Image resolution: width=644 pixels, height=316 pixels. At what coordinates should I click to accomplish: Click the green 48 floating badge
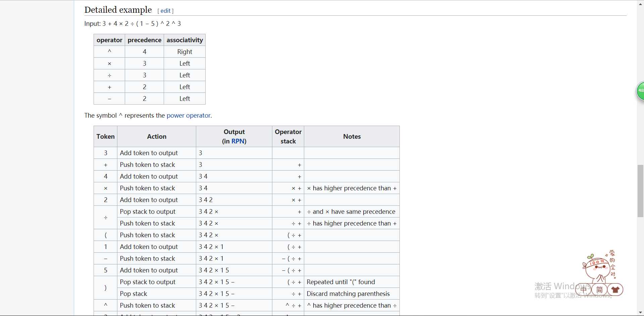click(640, 90)
